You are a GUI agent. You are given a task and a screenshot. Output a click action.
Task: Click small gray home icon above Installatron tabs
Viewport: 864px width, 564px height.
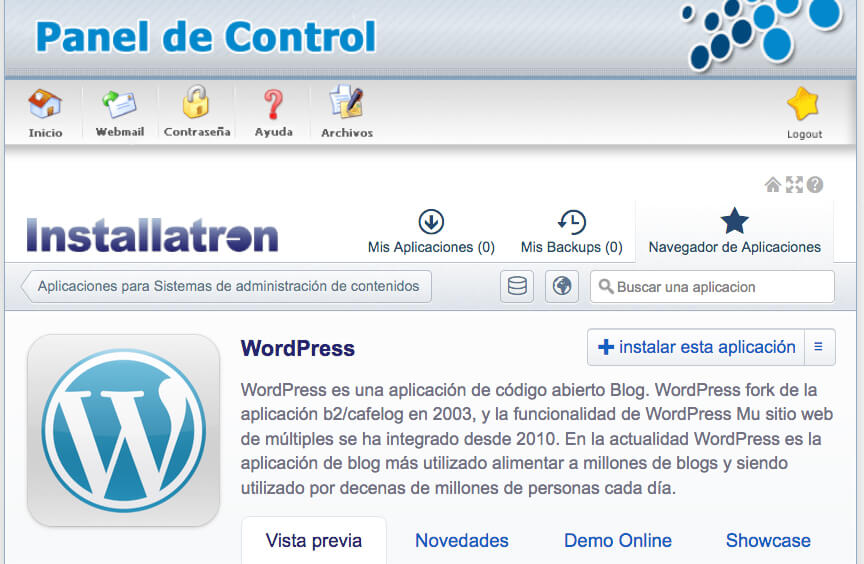(x=773, y=185)
